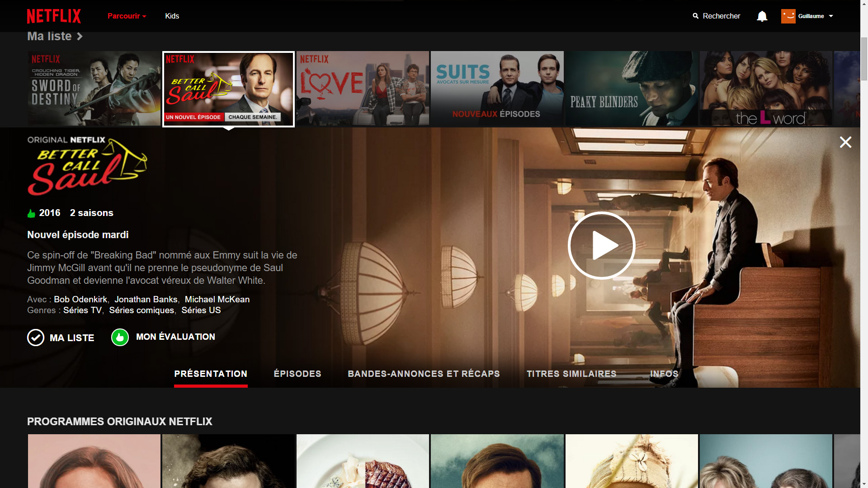Select the Suits thumbnail
Image resolution: width=868 pixels, height=488 pixels.
pos(497,88)
